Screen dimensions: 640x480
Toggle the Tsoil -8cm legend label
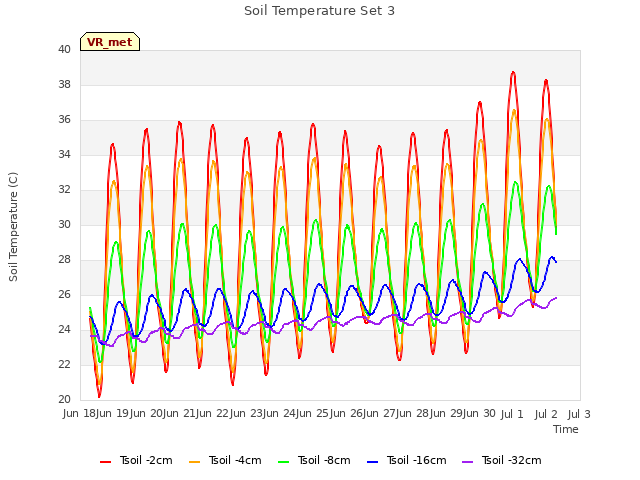pyautogui.click(x=324, y=460)
